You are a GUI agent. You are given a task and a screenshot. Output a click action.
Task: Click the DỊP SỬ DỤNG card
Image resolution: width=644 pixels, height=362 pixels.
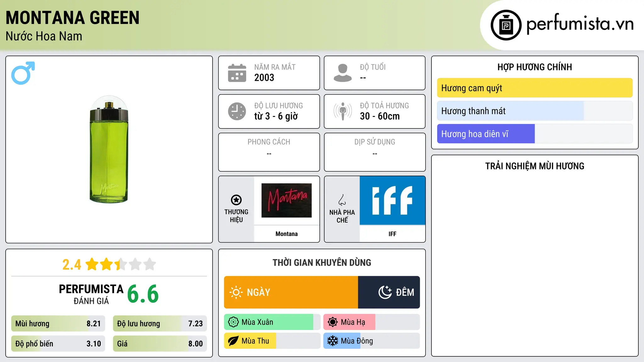tap(375, 152)
